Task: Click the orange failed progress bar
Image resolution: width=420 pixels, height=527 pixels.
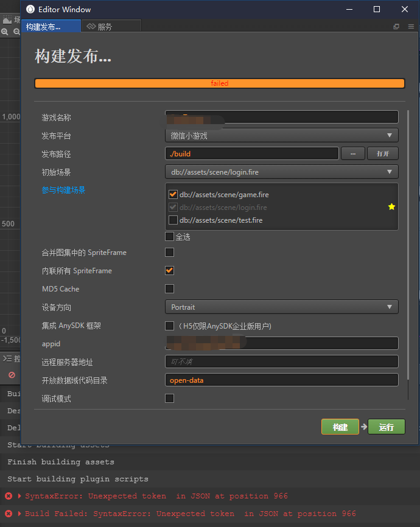Action: point(220,83)
